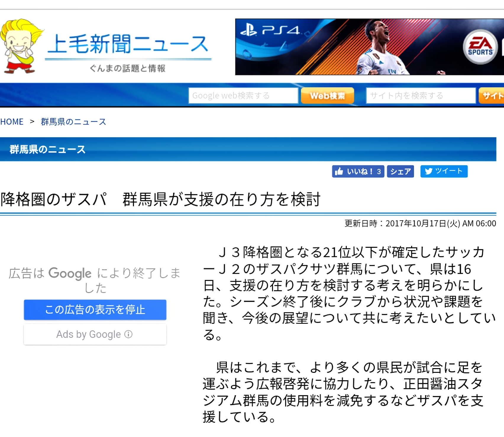Viewport: 504px width, 437px height.
Task: Click the Facebook シェア button
Action: pos(400,171)
